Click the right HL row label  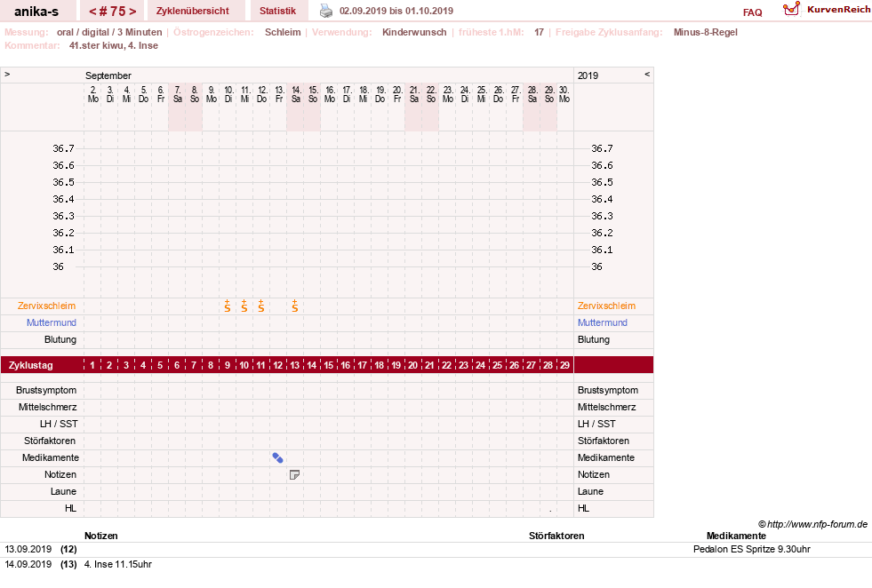[x=583, y=509]
